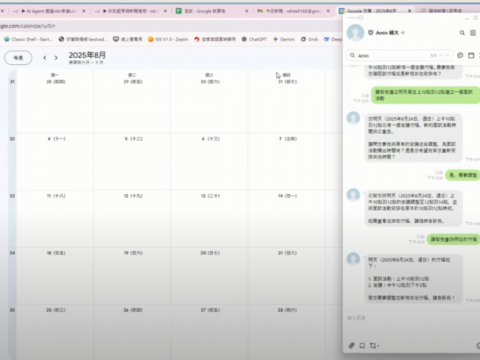This screenshot has width=480, height=360.
Task: Switch to the Google 日曆 calendar tab
Action: 371,11
